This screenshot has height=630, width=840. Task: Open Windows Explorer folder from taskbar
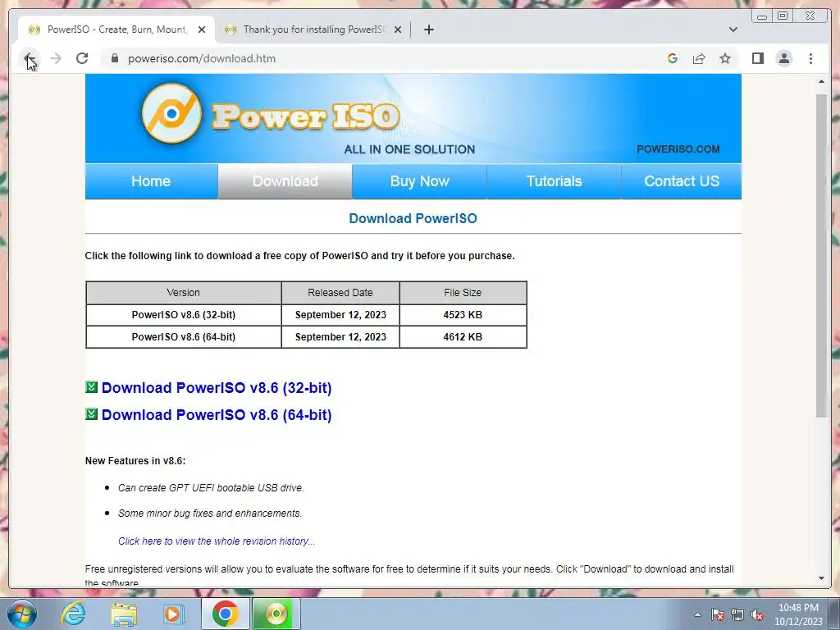click(x=124, y=614)
